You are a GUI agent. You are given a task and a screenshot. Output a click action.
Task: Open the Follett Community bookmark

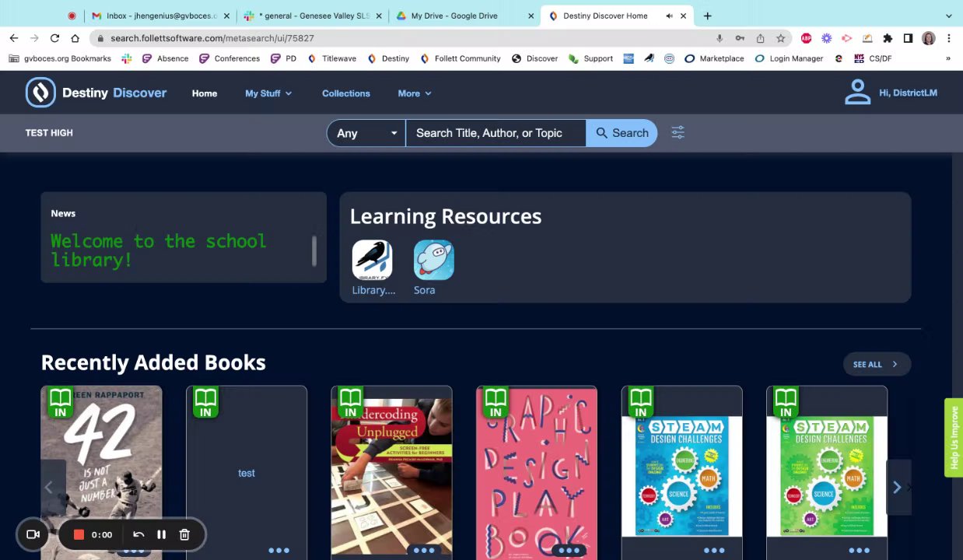tap(460, 58)
